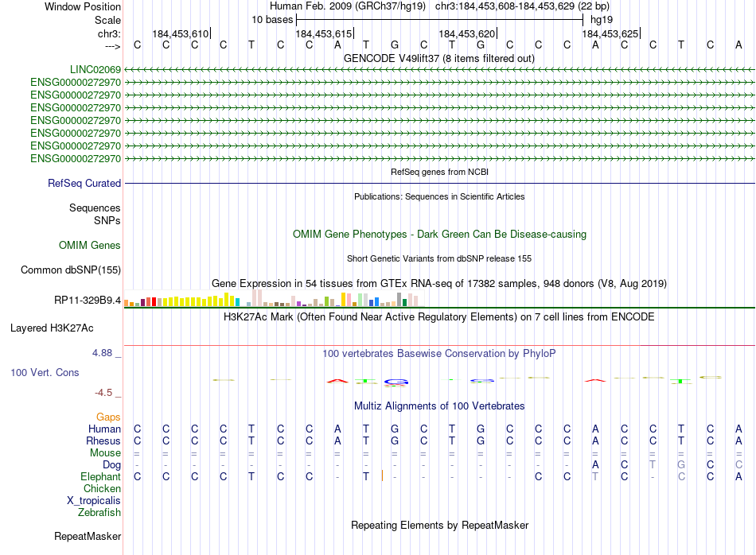Screen dimensions: 756x555
Task: Click the -4.5 conservation lower limit value
Action: click(103, 393)
